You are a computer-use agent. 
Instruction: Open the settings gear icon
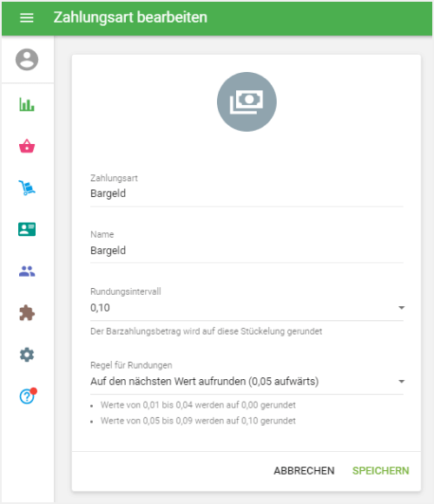pyautogui.click(x=27, y=355)
